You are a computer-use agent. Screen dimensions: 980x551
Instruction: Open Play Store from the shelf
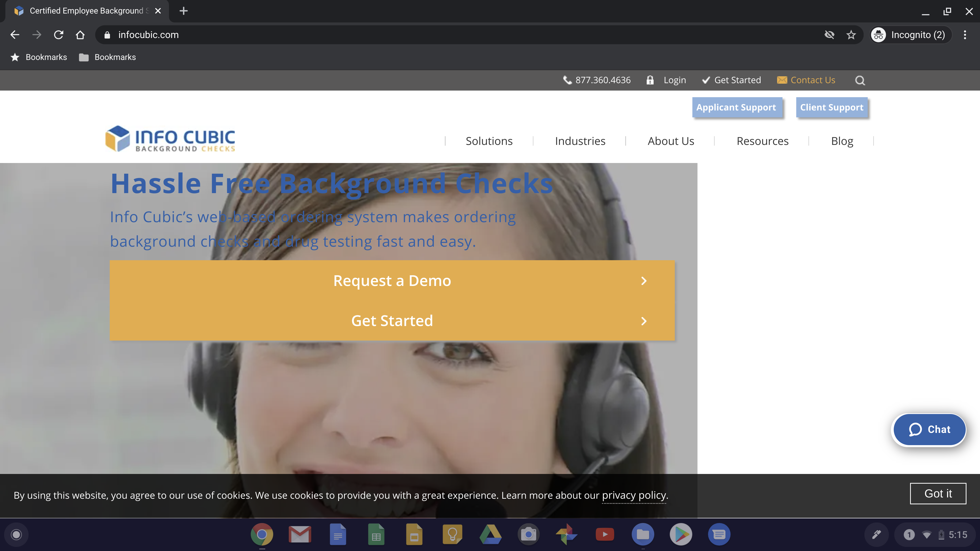[681, 535]
